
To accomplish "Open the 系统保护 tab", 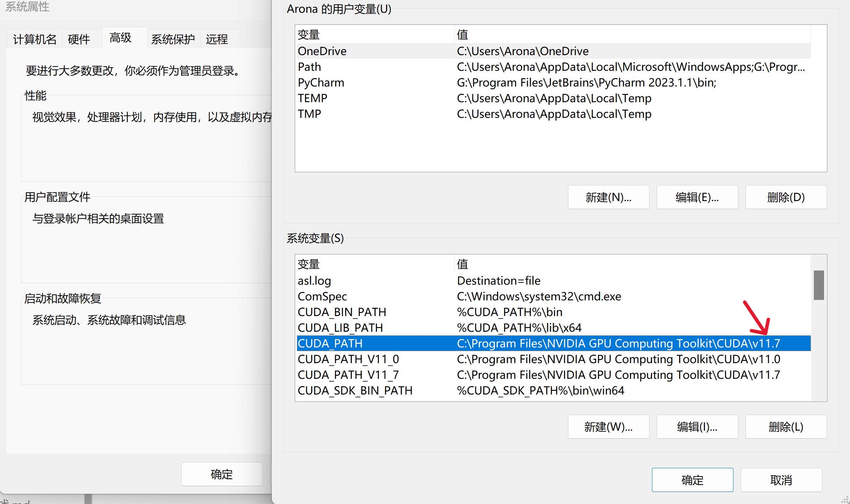I will pos(173,39).
